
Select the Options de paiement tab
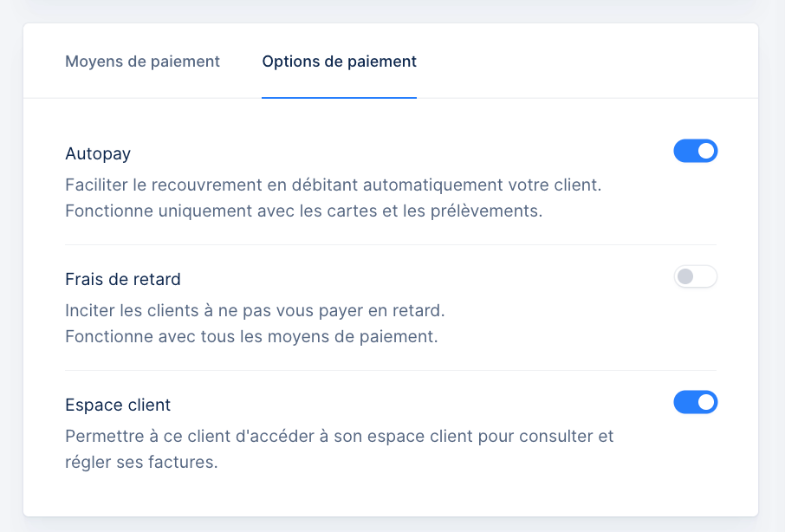pos(339,62)
